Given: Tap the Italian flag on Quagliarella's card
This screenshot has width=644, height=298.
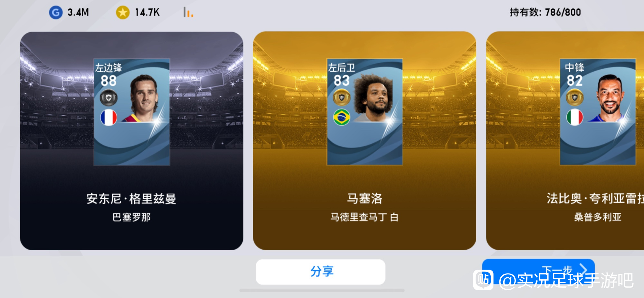Looking at the screenshot, I should click(x=575, y=117).
